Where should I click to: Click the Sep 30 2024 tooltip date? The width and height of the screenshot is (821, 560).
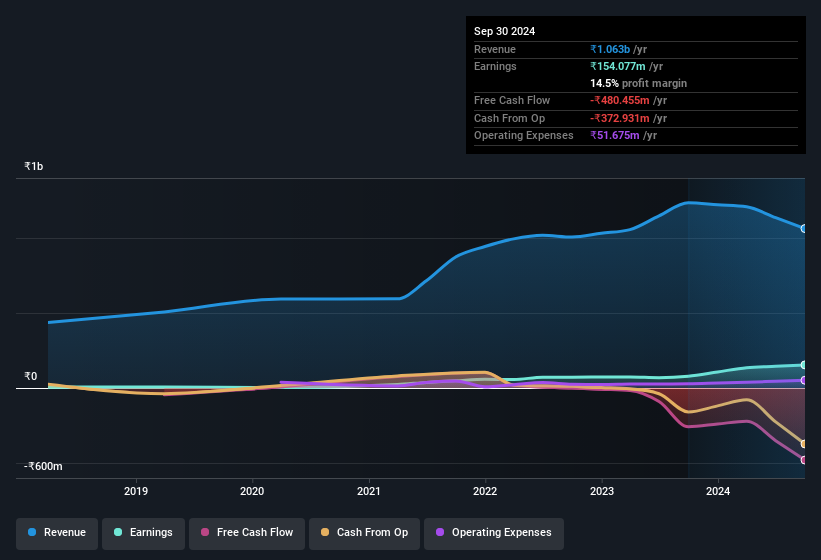pyautogui.click(x=504, y=31)
